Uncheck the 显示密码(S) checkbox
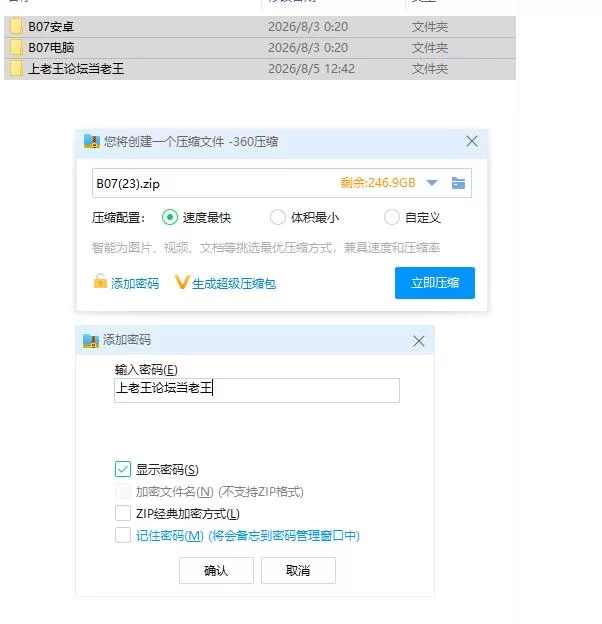Screen dimensions: 602x624 pos(123,469)
